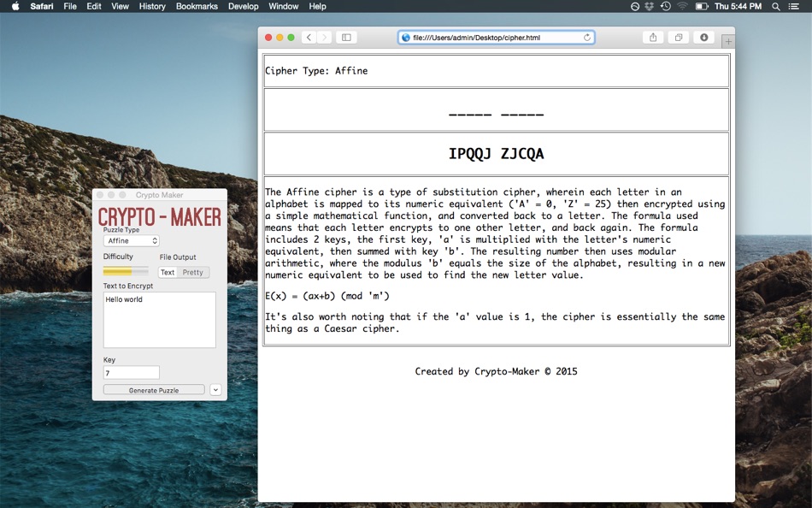The height and width of the screenshot is (508, 812).
Task: Open Notification Center
Action: click(x=793, y=6)
